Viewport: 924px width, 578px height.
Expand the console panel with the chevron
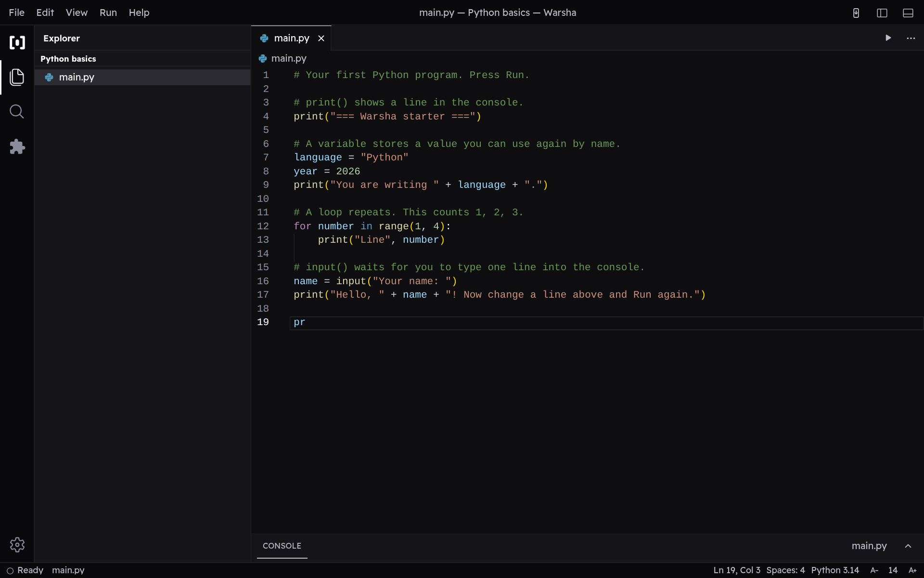pyautogui.click(x=908, y=546)
